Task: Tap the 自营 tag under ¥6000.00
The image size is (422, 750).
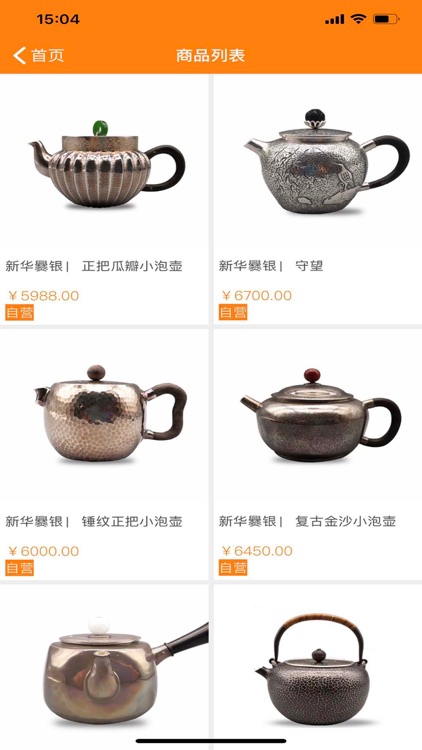Action: point(20,568)
